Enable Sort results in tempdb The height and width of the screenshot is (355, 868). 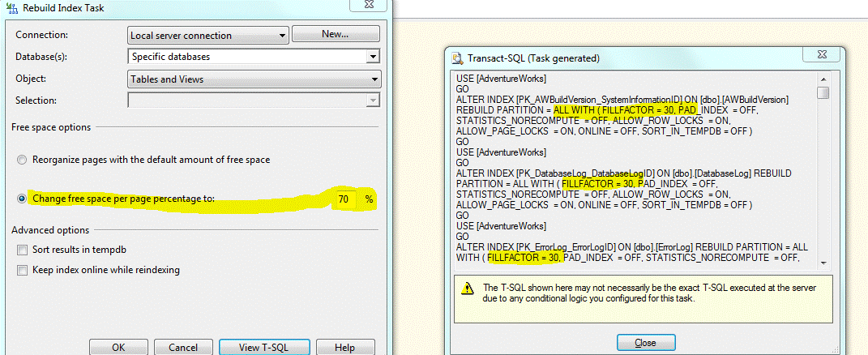(x=22, y=250)
